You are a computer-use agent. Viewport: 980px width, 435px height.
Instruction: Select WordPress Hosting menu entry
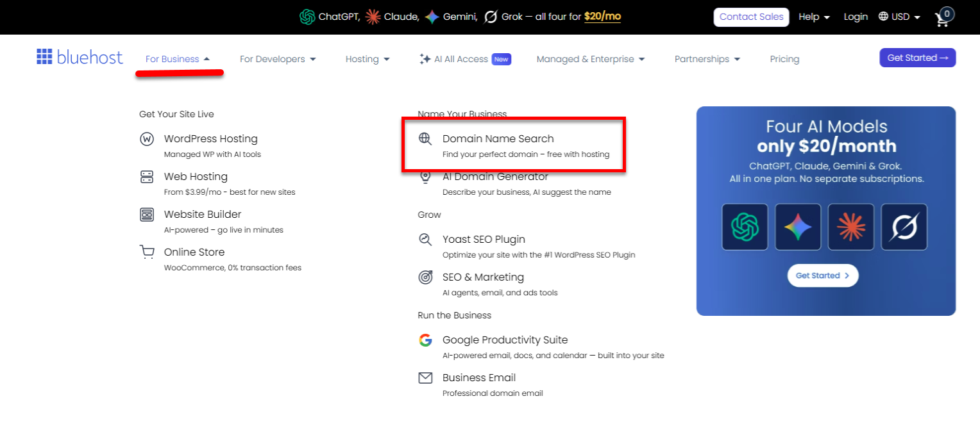click(211, 139)
